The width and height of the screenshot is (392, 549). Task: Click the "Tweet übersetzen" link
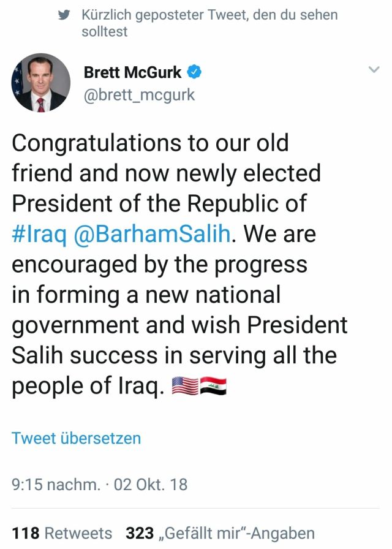click(x=76, y=439)
